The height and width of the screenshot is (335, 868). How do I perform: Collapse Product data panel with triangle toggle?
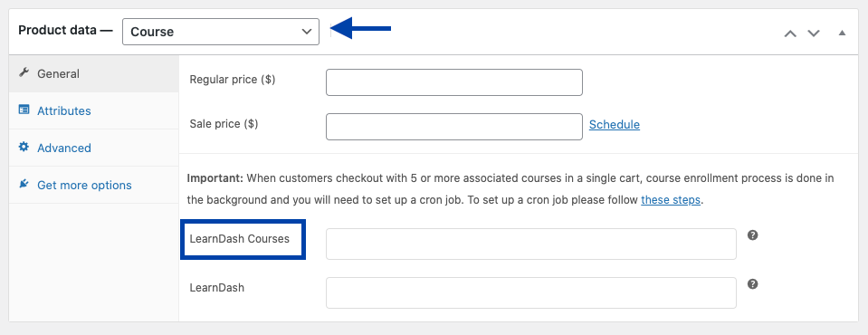click(842, 33)
